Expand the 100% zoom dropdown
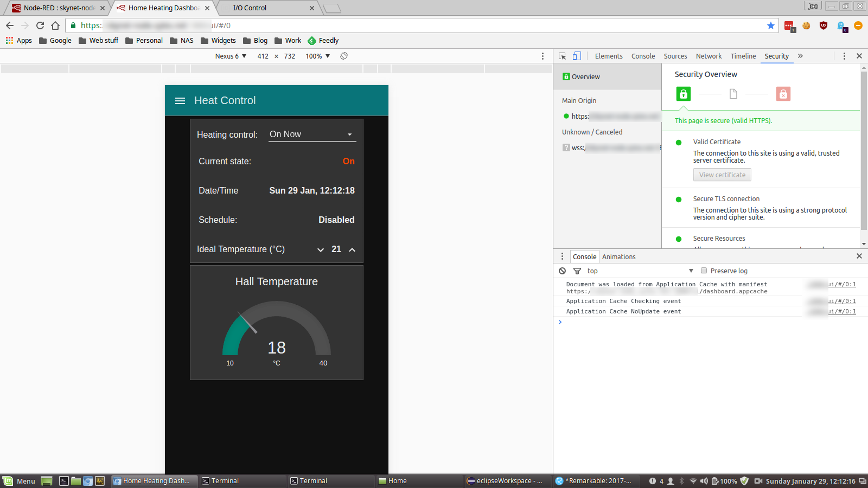 (x=317, y=56)
